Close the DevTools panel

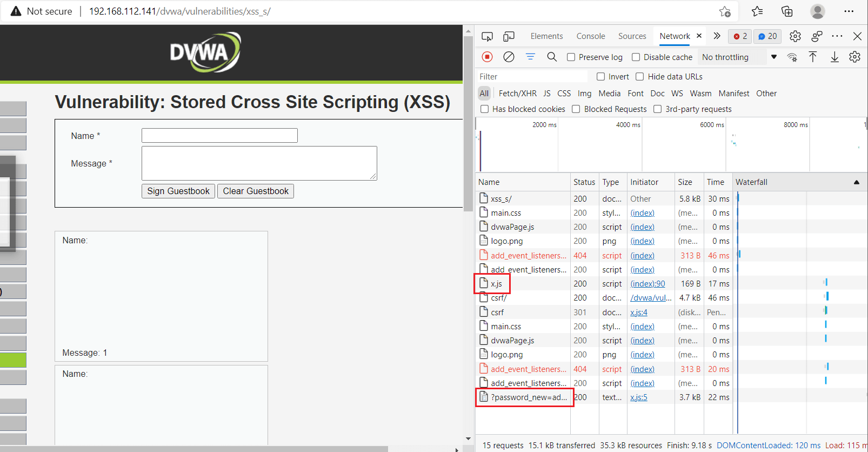(x=857, y=36)
